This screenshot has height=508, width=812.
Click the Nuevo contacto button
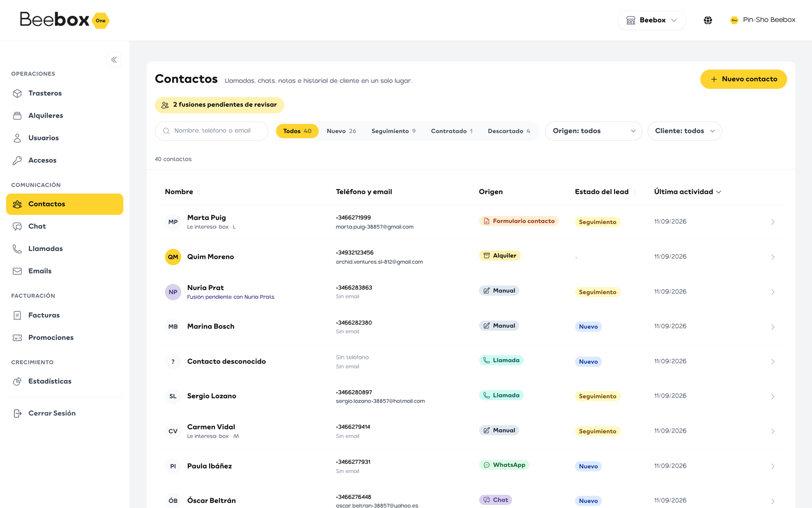pos(743,79)
